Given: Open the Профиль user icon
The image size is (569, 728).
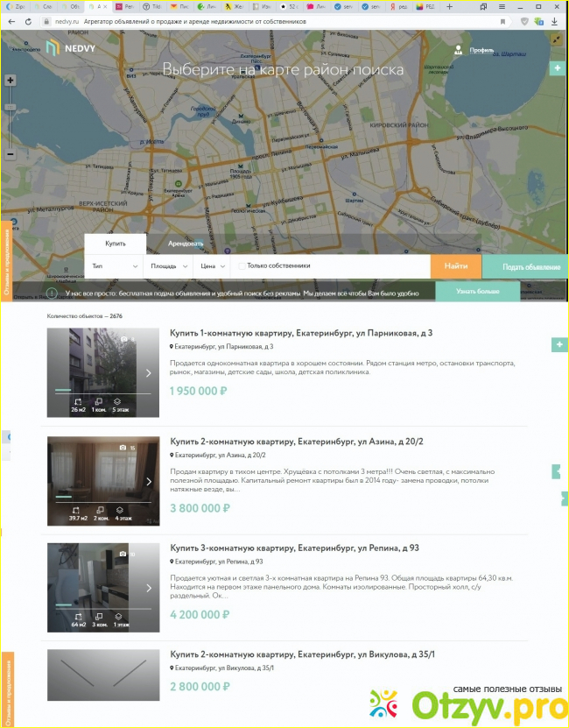Looking at the screenshot, I should [458, 51].
